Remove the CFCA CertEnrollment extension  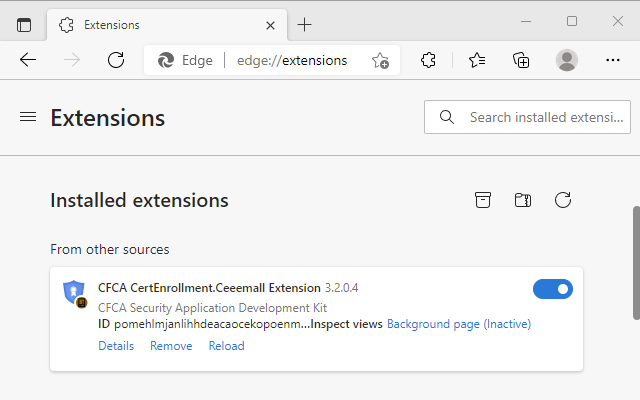click(171, 346)
